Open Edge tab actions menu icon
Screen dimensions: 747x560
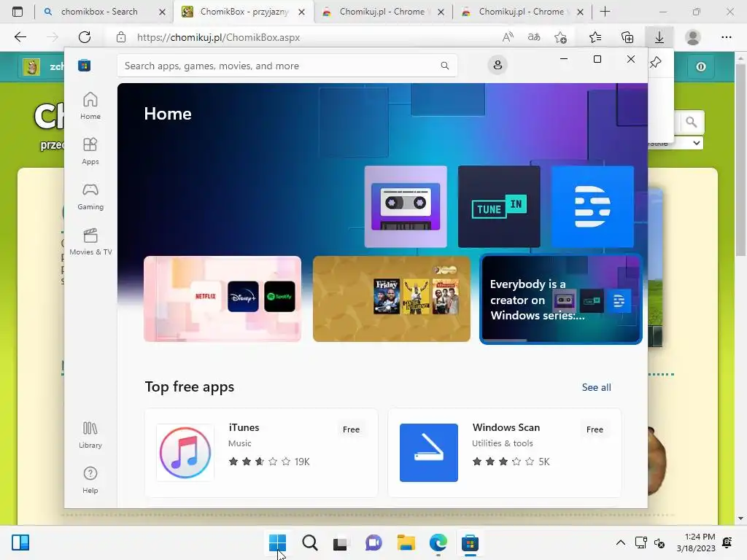(x=18, y=12)
